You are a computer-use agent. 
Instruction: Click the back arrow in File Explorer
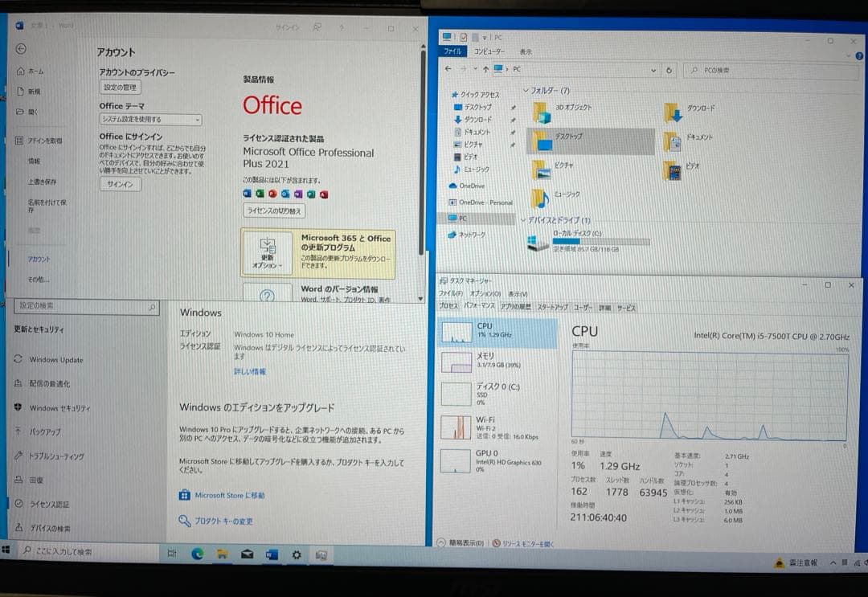(448, 69)
